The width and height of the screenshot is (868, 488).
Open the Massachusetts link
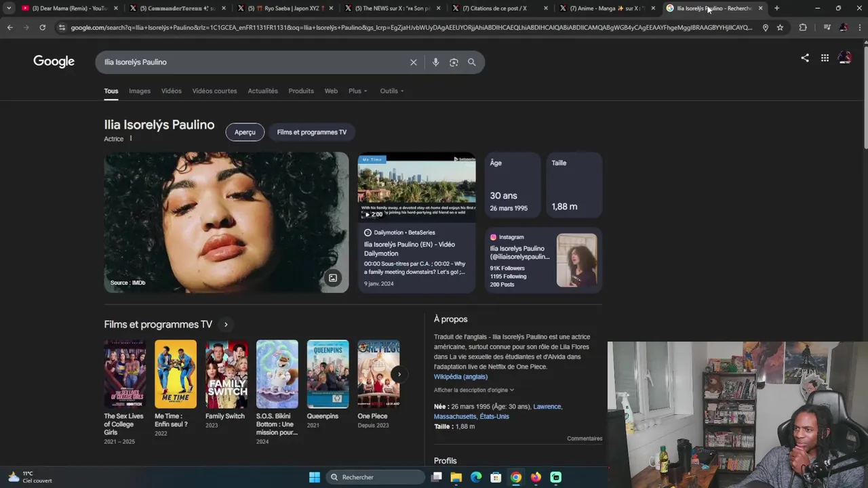[455, 417]
